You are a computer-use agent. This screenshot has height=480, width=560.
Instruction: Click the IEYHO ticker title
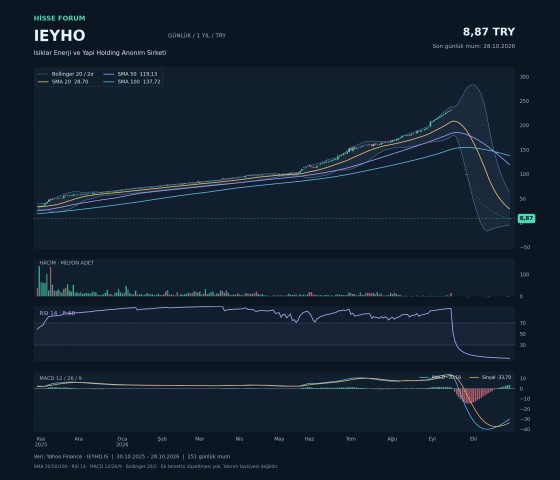(59, 36)
